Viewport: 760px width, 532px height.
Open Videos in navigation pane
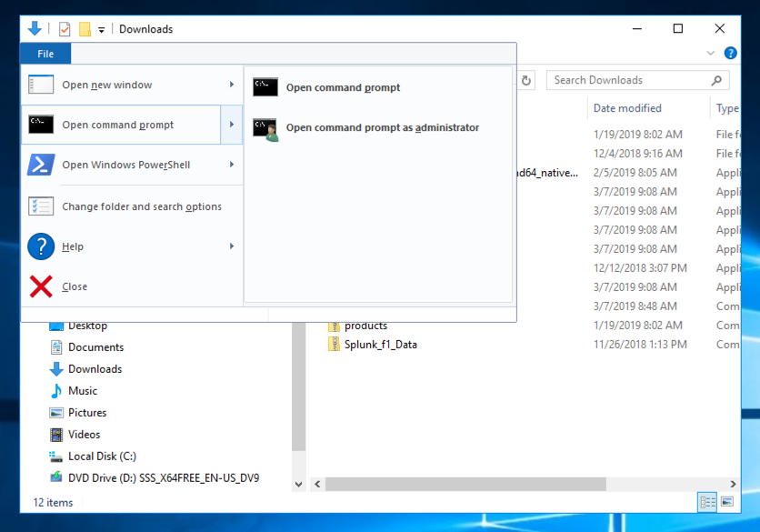tap(84, 435)
